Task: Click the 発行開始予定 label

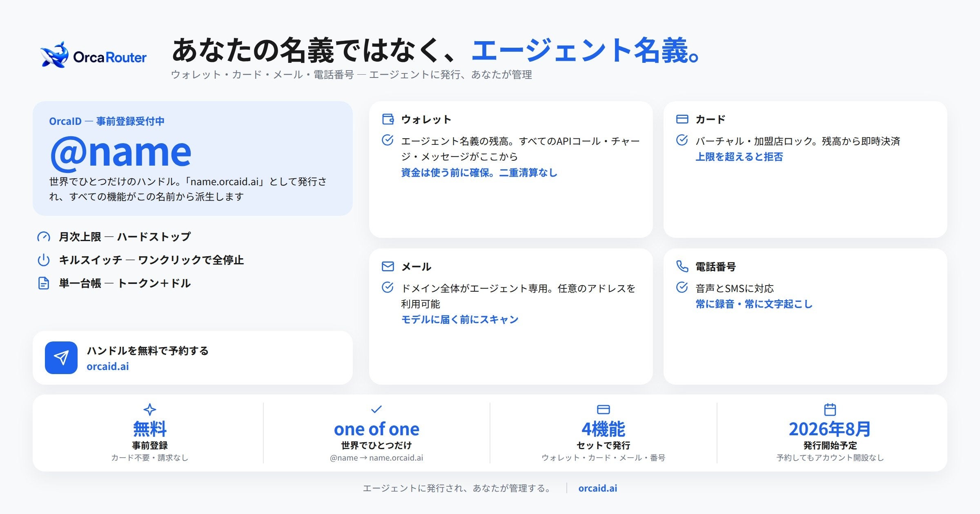Action: click(x=830, y=445)
